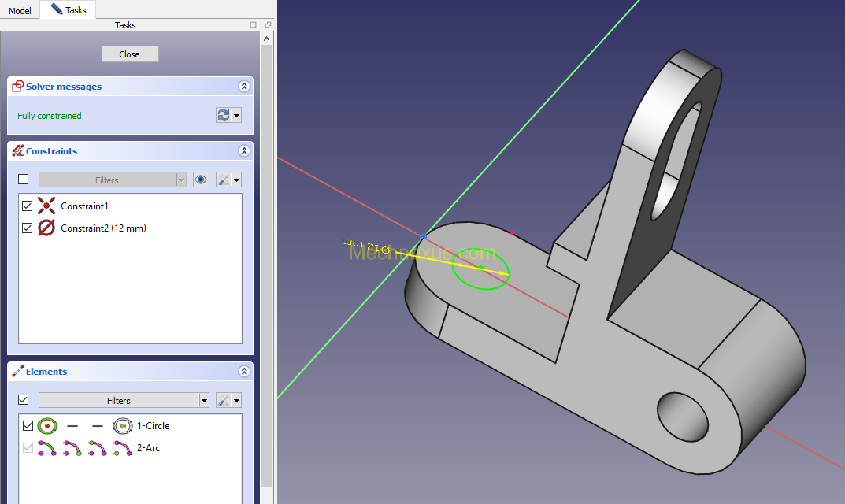This screenshot has width=845, height=504.
Task: Switch to the Model tab
Action: click(20, 11)
